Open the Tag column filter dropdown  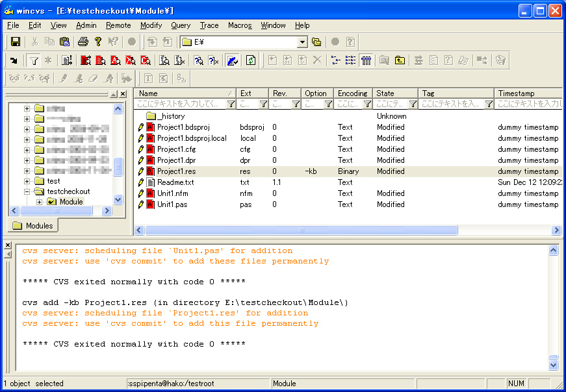(x=489, y=104)
